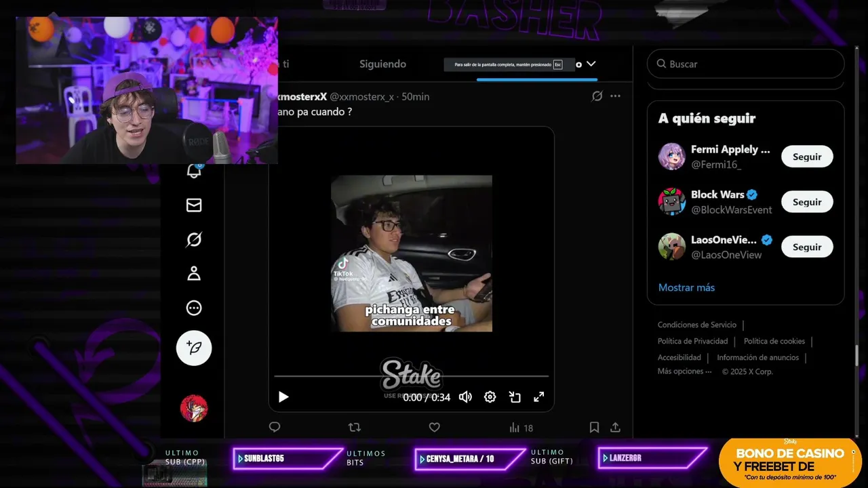The width and height of the screenshot is (868, 488).
Task: Click the @LaosOneView handle text
Action: [x=726, y=255]
